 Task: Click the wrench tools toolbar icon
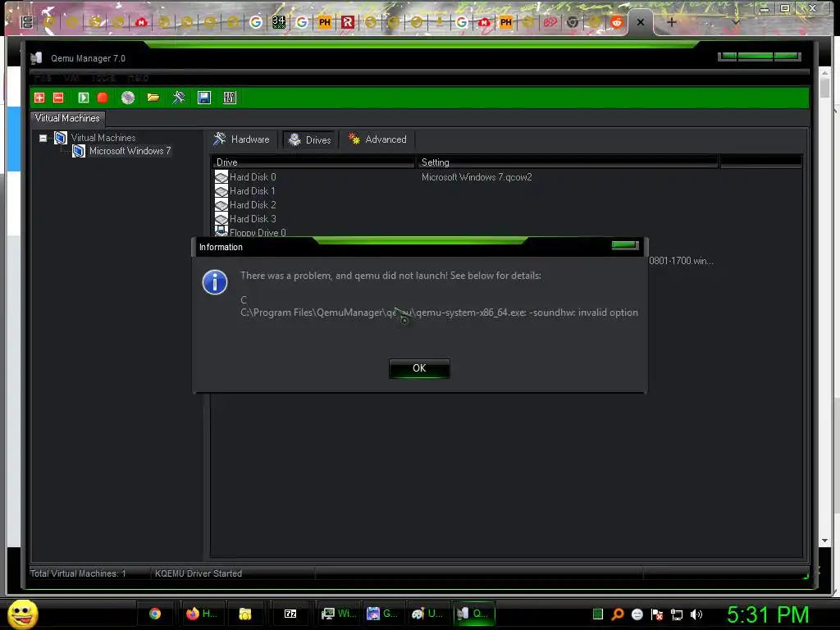[178, 98]
